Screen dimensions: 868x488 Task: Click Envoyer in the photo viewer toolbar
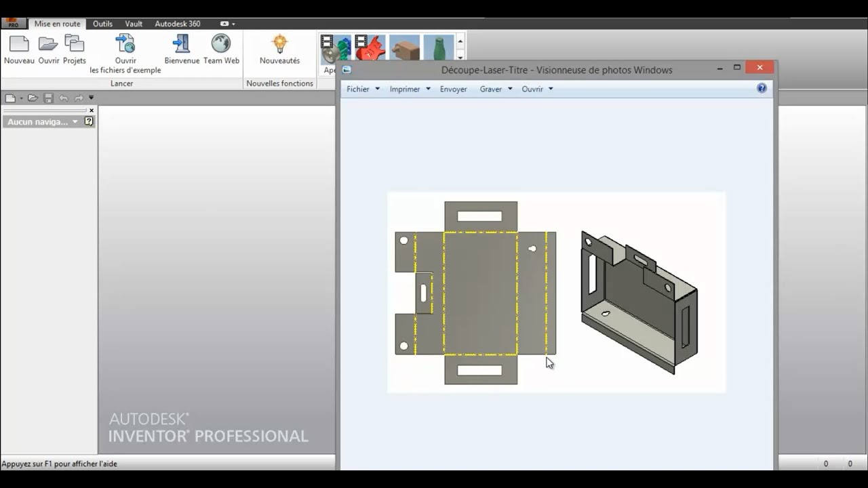[453, 89]
